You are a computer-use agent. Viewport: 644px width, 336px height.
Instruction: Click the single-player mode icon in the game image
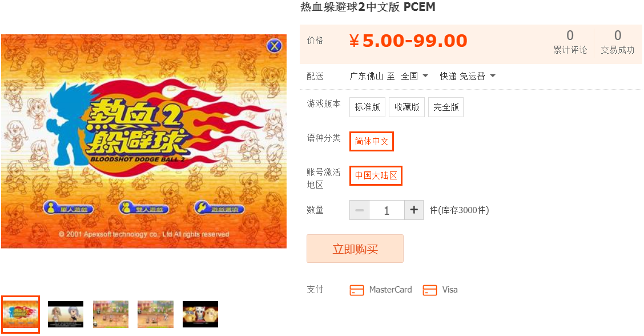51,207
